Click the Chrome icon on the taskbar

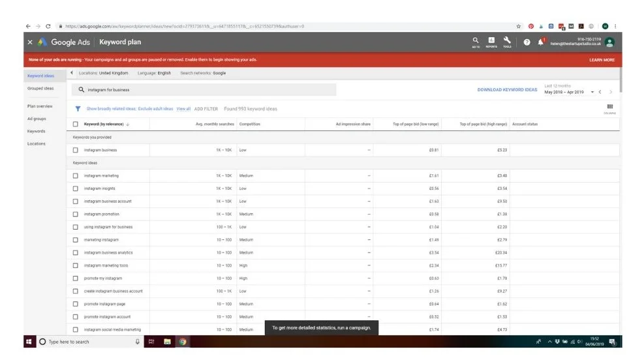click(x=183, y=342)
